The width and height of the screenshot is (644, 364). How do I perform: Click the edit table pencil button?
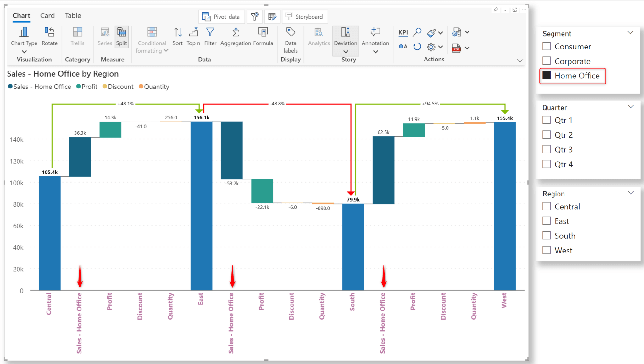point(272,17)
